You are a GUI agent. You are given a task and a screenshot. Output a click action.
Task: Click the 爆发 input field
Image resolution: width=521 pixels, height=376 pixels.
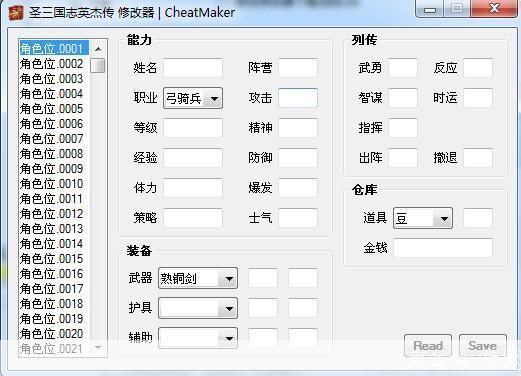(x=298, y=188)
